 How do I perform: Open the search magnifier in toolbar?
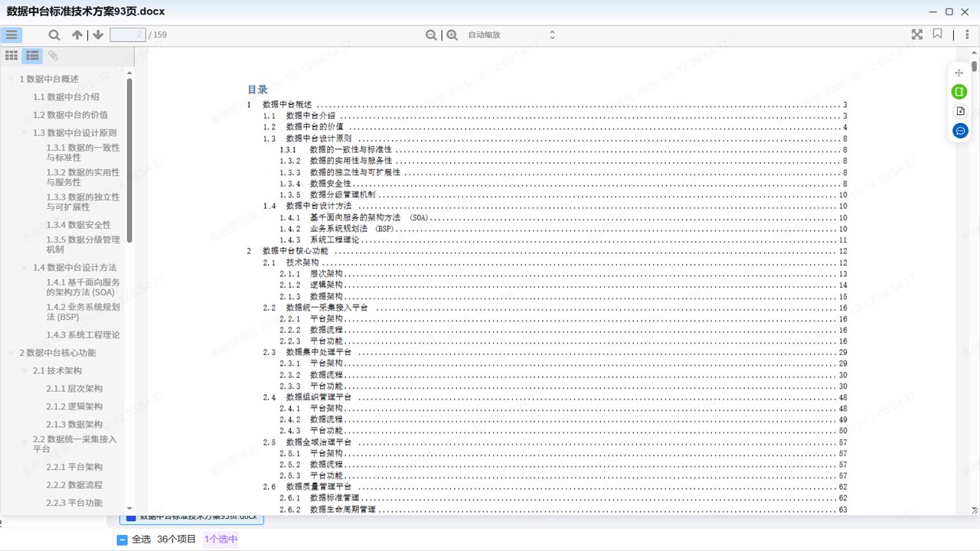pyautogui.click(x=54, y=34)
